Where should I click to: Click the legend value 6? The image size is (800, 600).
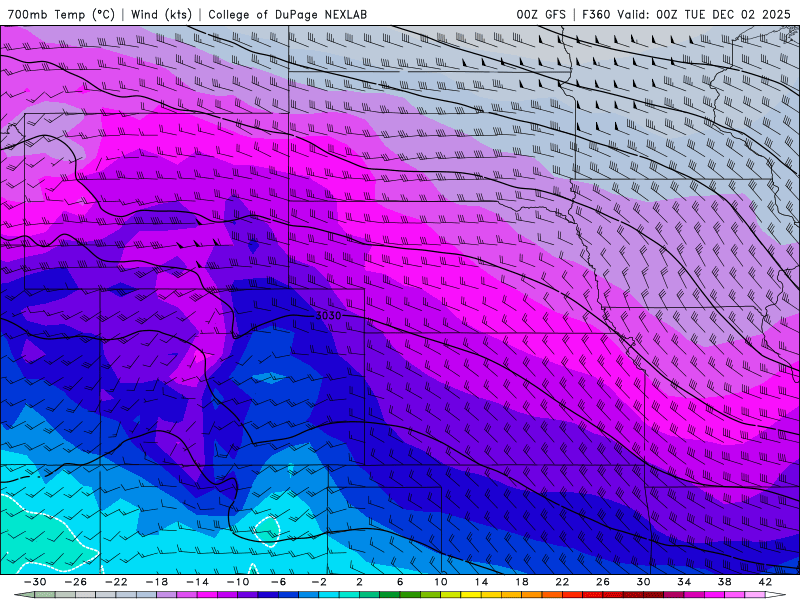[x=400, y=582]
